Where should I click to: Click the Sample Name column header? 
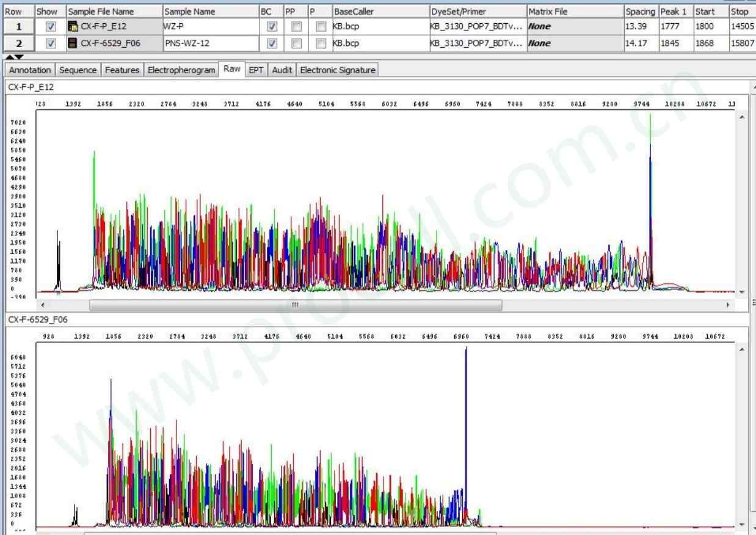point(211,12)
